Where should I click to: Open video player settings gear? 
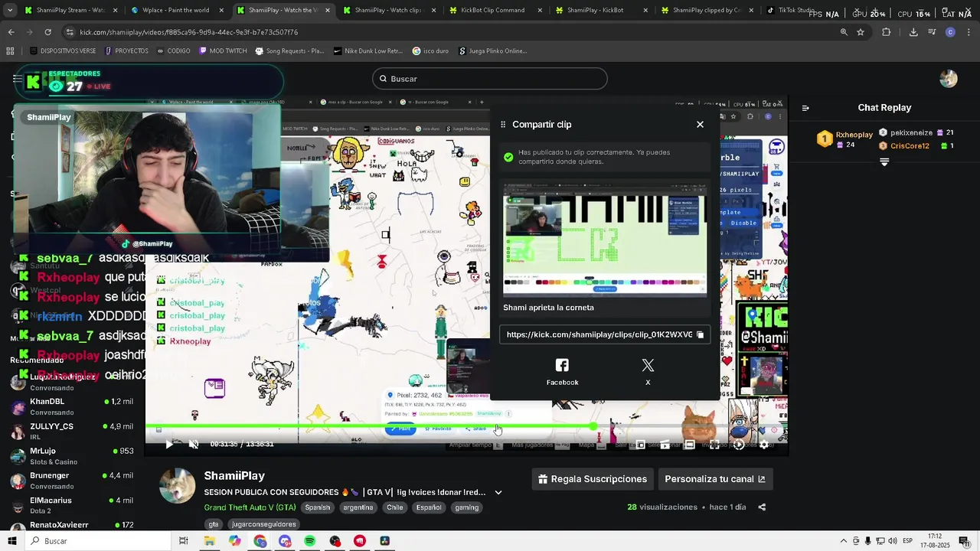pos(763,445)
